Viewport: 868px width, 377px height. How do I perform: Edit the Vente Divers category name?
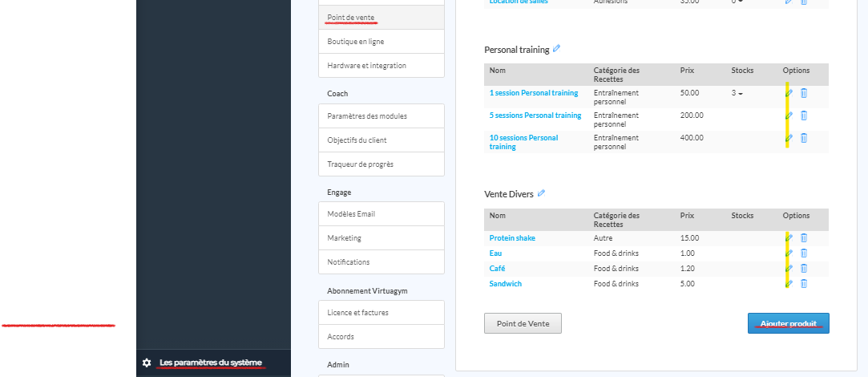tap(541, 193)
